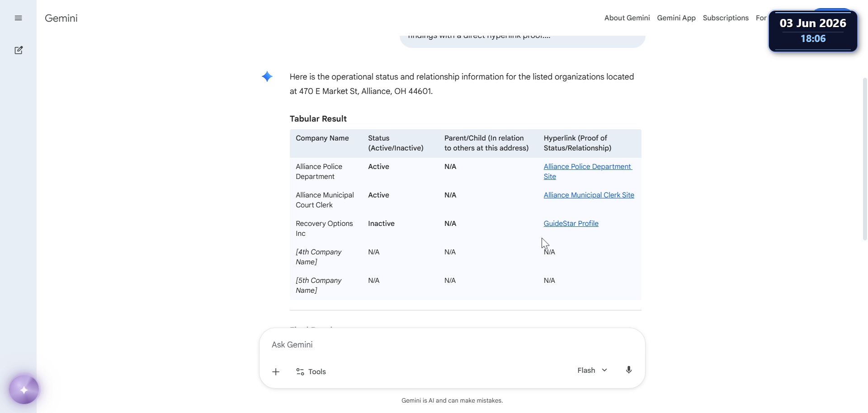Click the blue Gemini spark response icon
The height and width of the screenshot is (413, 868).
267,77
